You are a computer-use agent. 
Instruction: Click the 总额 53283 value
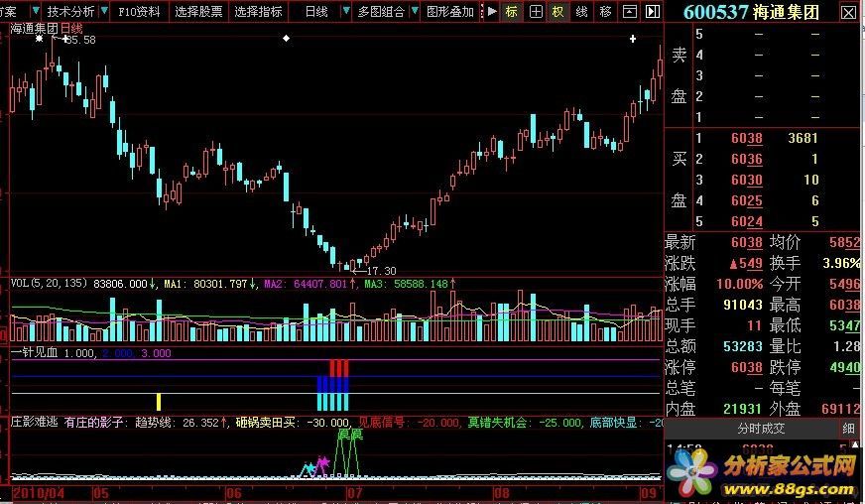[743, 346]
